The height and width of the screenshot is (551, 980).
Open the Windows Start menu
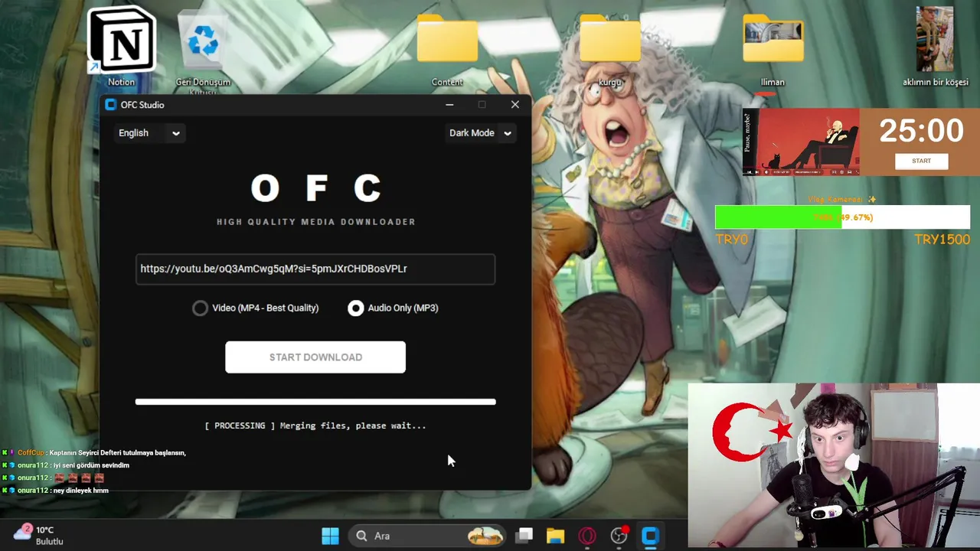[330, 536]
